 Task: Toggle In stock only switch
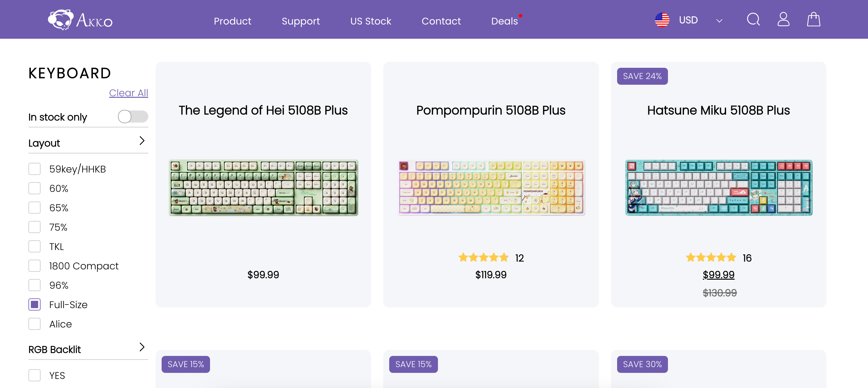pyautogui.click(x=133, y=117)
